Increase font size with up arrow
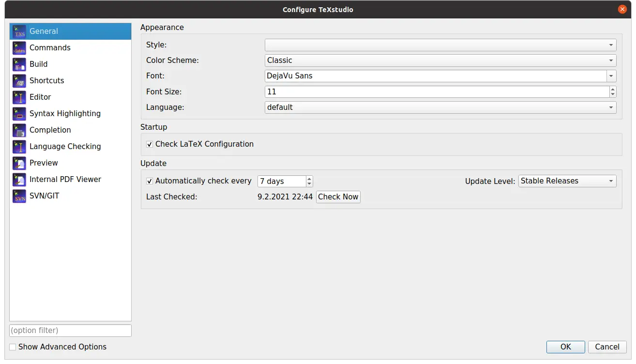636x364 pixels. coord(613,89)
